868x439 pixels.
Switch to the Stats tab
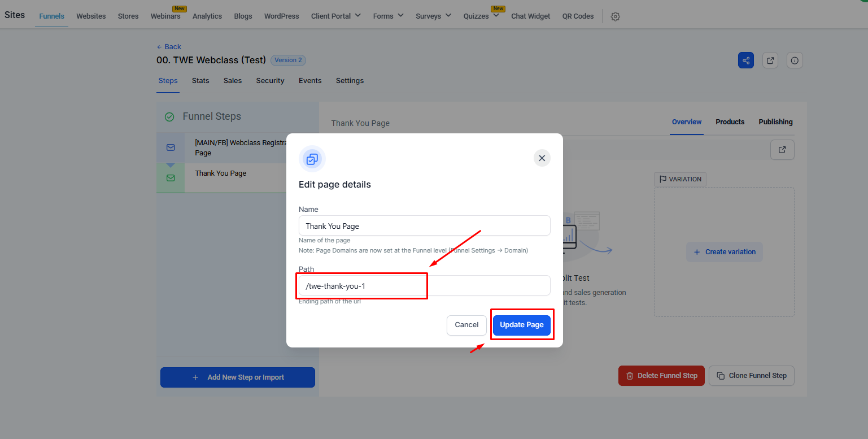(200, 81)
